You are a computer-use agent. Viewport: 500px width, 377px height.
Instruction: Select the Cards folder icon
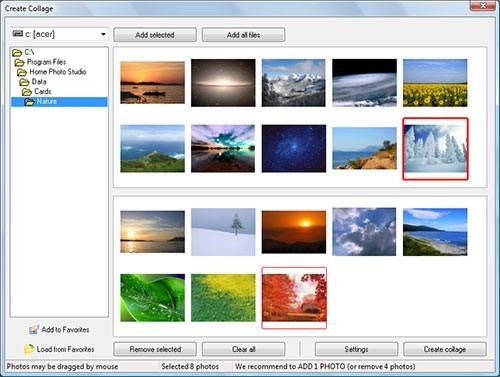27,92
